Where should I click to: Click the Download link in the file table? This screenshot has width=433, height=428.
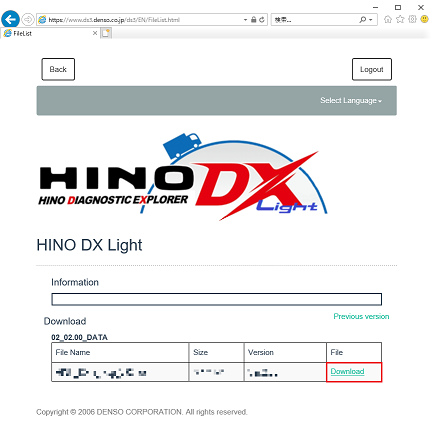[x=347, y=371]
